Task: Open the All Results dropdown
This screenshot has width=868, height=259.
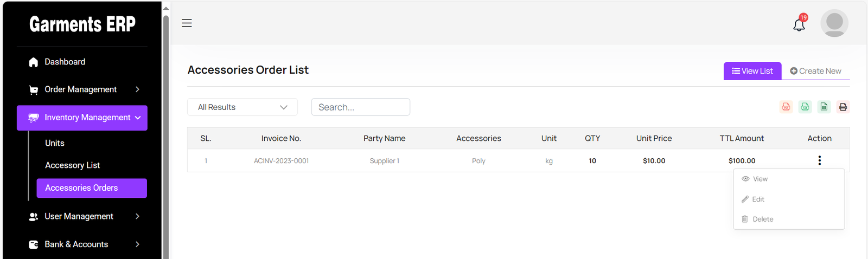Action: [x=242, y=107]
